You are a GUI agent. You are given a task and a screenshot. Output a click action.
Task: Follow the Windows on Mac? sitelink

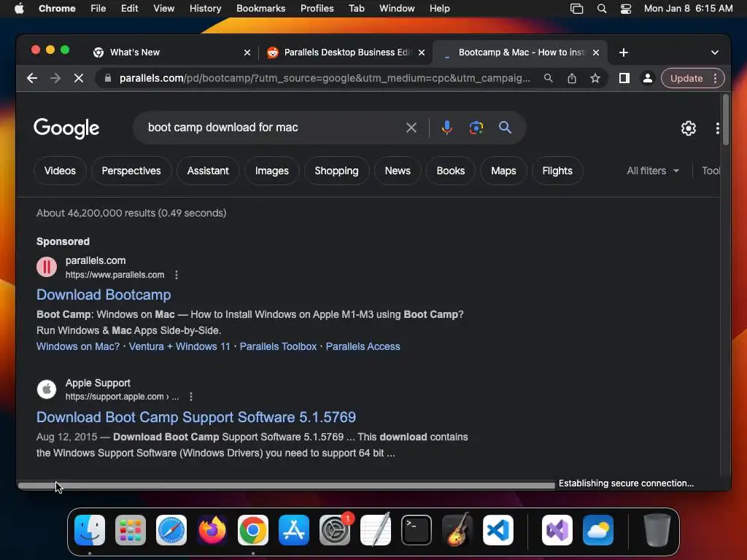[x=78, y=346]
